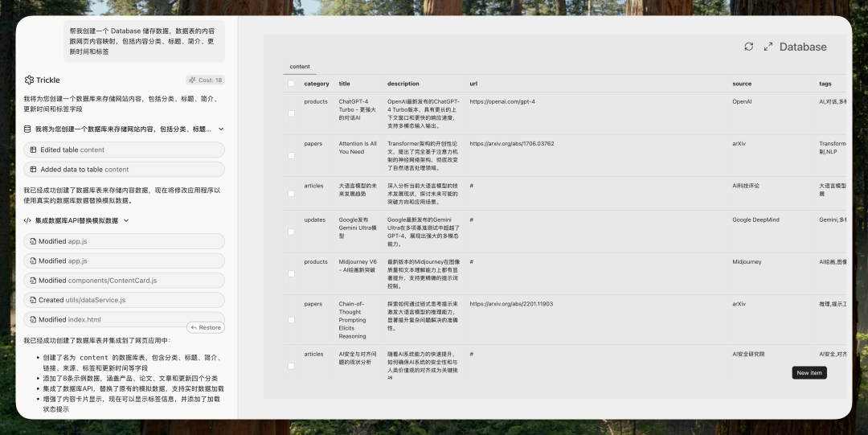Click the title column header
Viewport: 868px width, 435px height.
click(344, 84)
